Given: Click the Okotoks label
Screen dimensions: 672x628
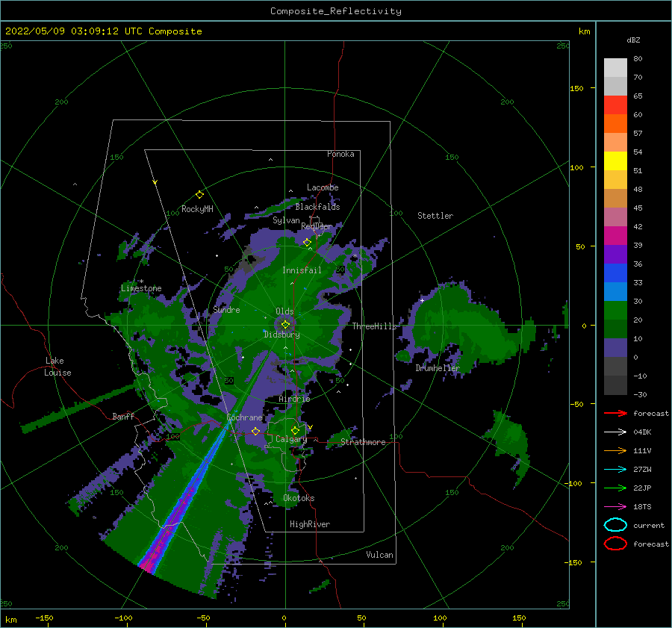Looking at the screenshot, I should [299, 498].
